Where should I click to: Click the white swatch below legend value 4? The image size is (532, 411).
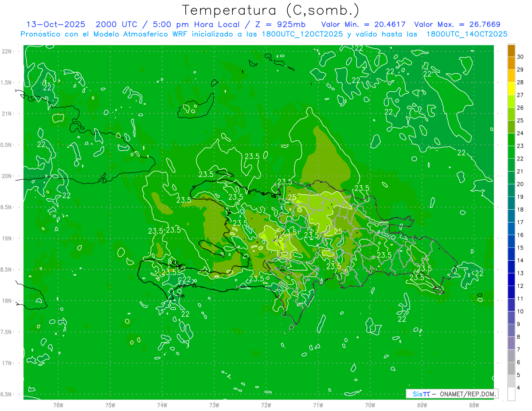(511, 394)
